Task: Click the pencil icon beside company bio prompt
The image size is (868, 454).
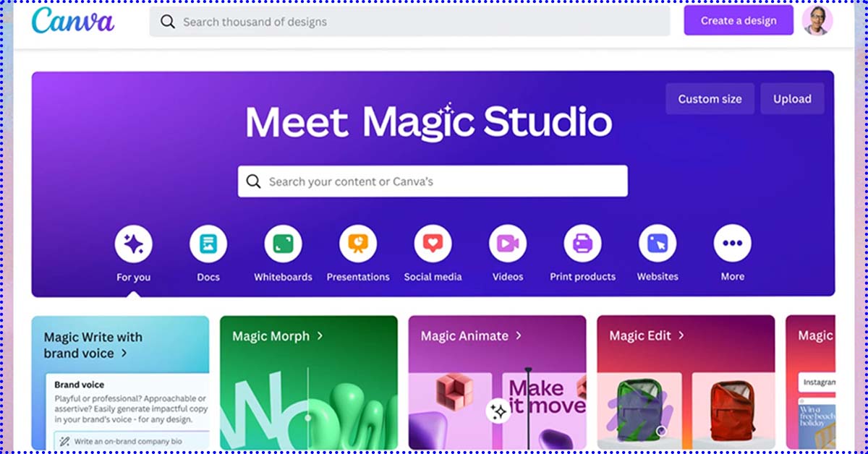Action: [x=65, y=441]
